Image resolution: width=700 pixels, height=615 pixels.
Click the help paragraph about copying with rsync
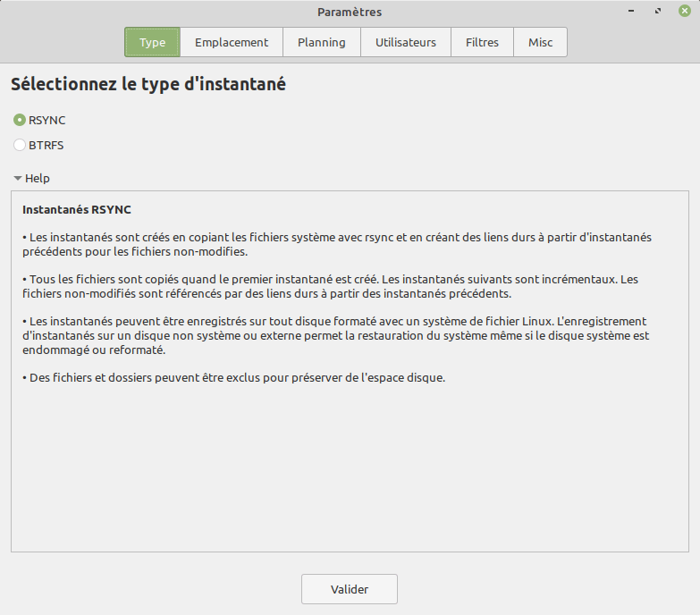pyautogui.click(x=336, y=244)
